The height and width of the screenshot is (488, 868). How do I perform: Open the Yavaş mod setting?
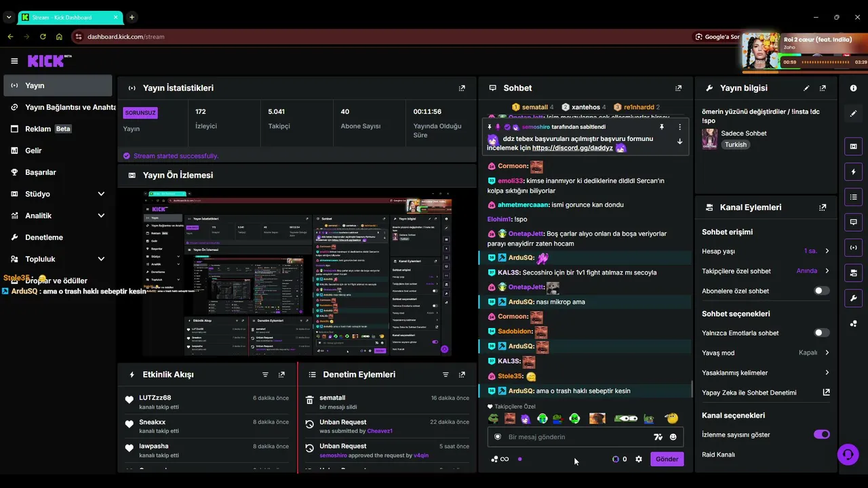tap(766, 352)
